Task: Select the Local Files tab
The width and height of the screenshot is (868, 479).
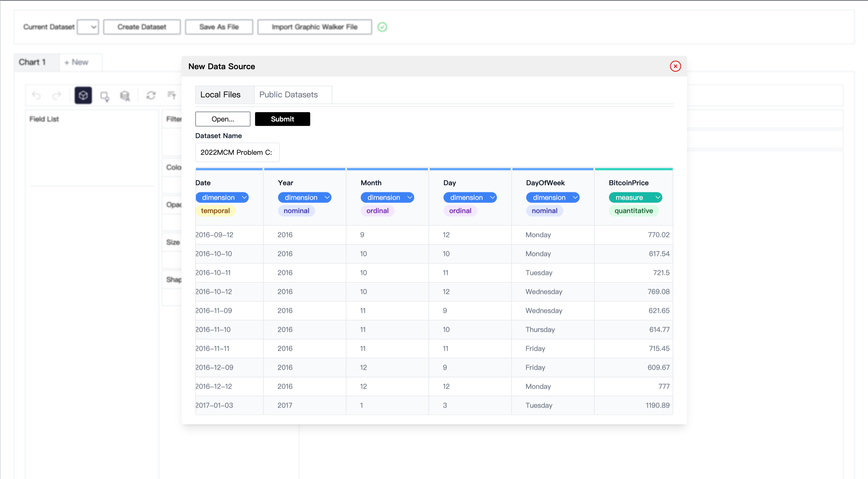Action: pyautogui.click(x=220, y=95)
